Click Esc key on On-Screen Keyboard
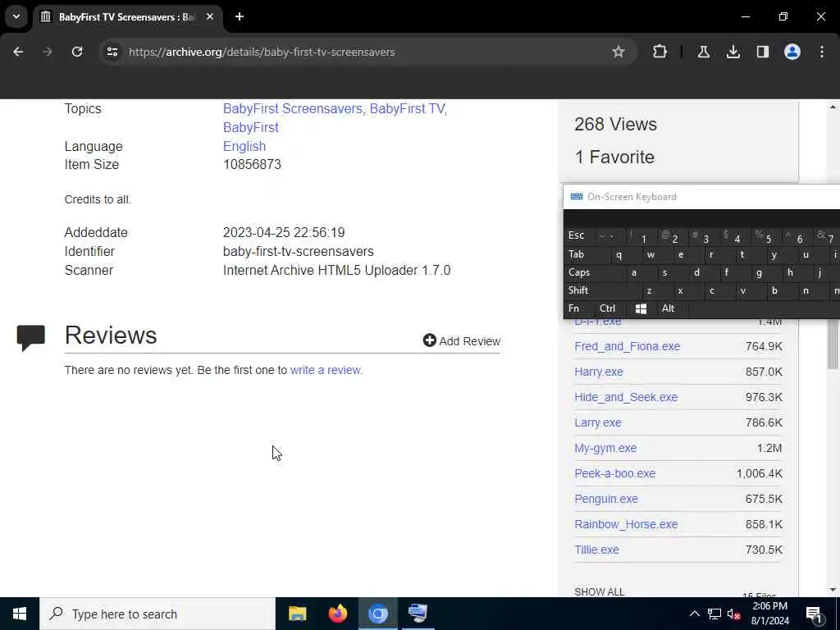This screenshot has width=840, height=630. click(577, 235)
